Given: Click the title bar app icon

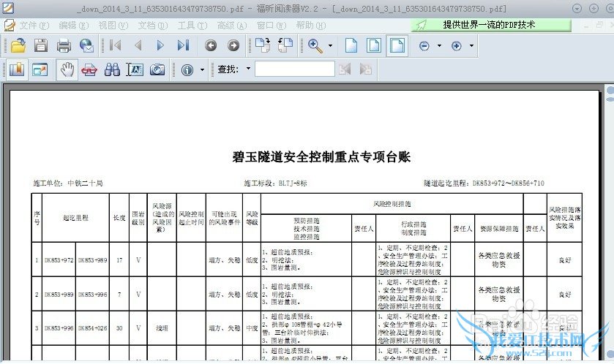Looking at the screenshot, I should (8, 8).
